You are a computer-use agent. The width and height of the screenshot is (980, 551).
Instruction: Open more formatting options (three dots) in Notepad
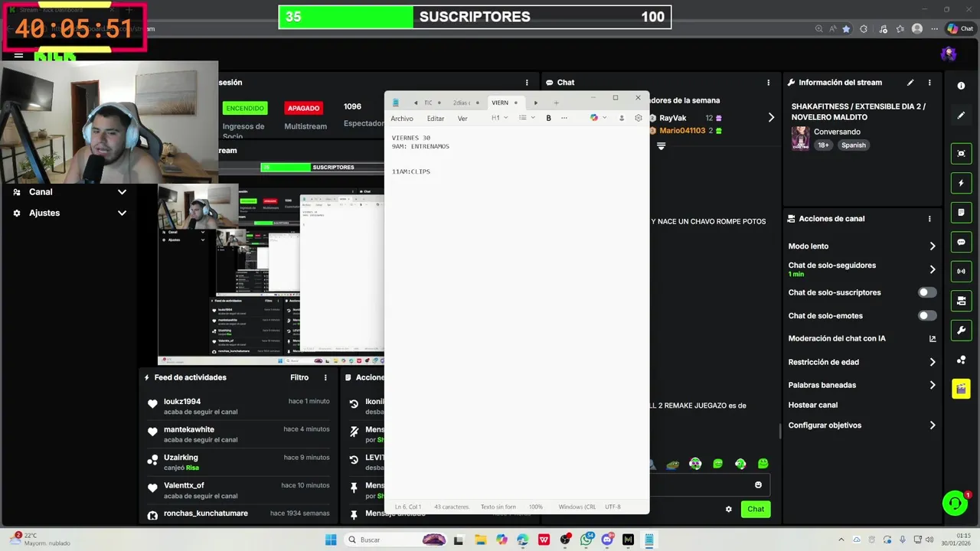(x=564, y=118)
